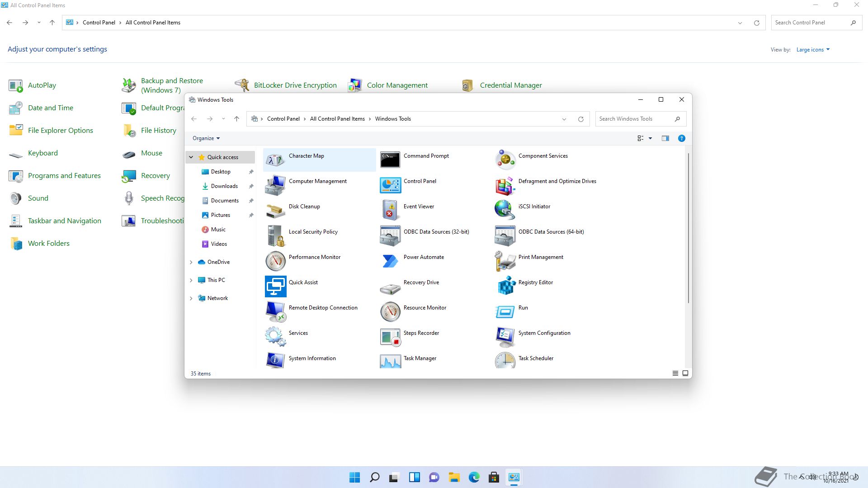Refresh the Windows Tools window

click(x=581, y=119)
